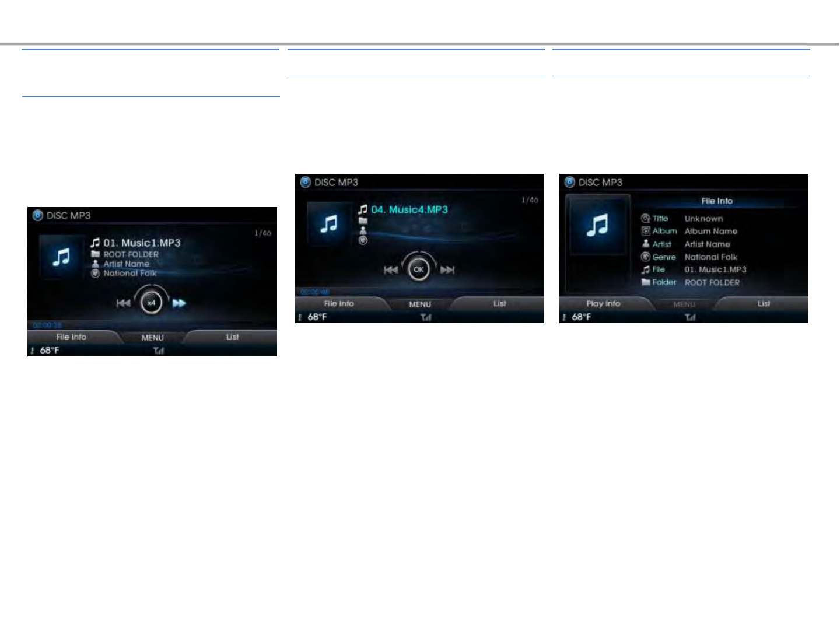The height and width of the screenshot is (630, 840).
Task: Select album art thumbnail in x4 screen
Action: click(61, 257)
